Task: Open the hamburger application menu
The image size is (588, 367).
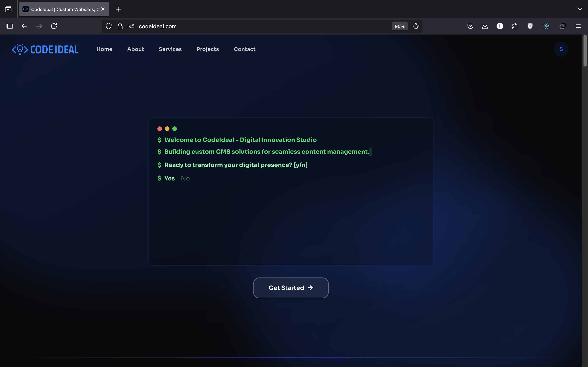Action: (578, 26)
